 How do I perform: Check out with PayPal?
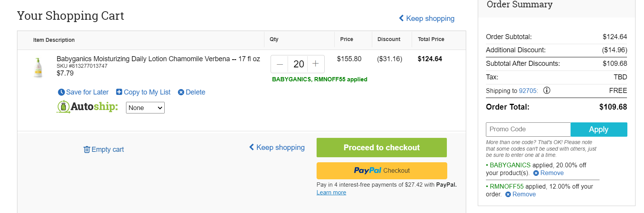[x=382, y=170]
